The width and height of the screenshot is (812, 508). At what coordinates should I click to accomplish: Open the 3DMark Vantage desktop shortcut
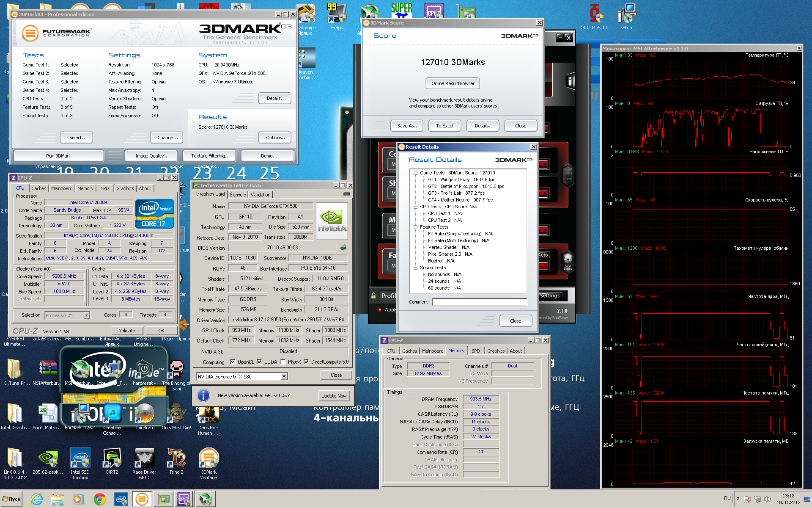(208, 464)
